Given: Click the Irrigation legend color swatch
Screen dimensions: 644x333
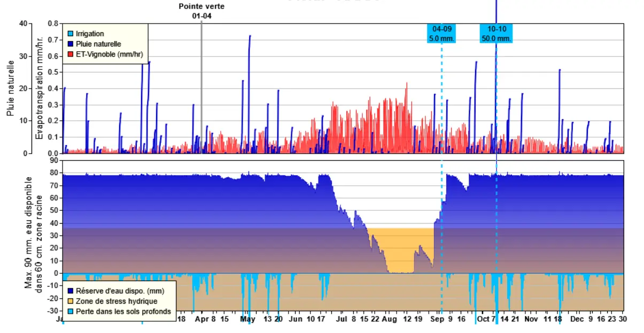Looking at the screenshot, I should [x=70, y=34].
